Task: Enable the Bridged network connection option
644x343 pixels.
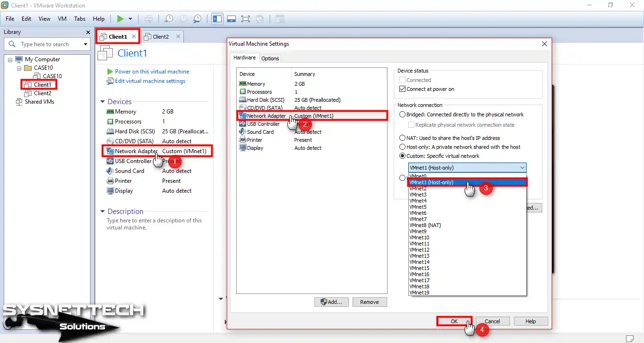Action: 402,114
